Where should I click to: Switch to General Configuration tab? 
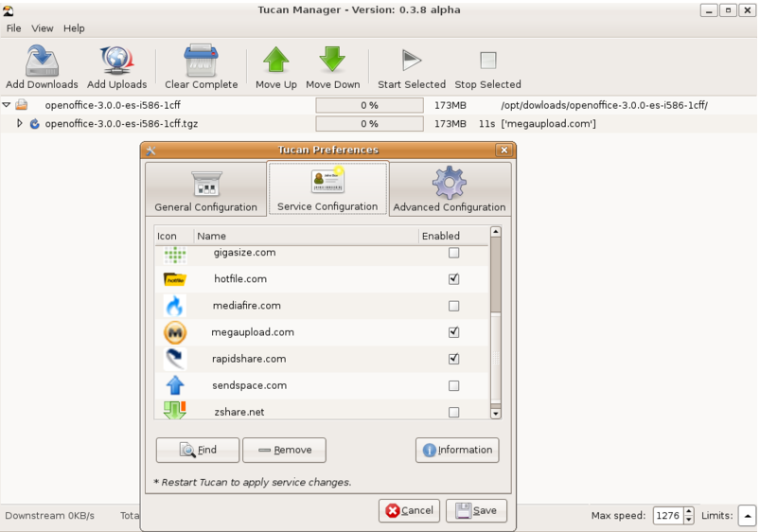(206, 190)
